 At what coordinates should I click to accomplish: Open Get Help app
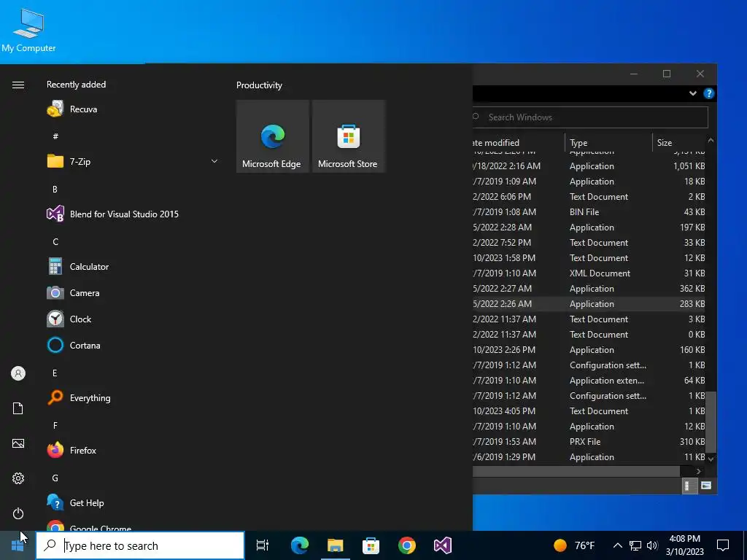click(x=133, y=503)
